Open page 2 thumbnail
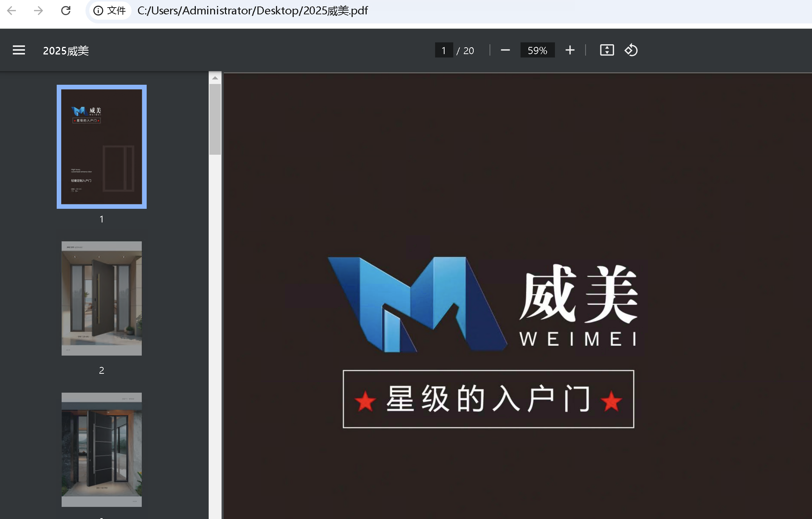The width and height of the screenshot is (812, 519). point(102,298)
